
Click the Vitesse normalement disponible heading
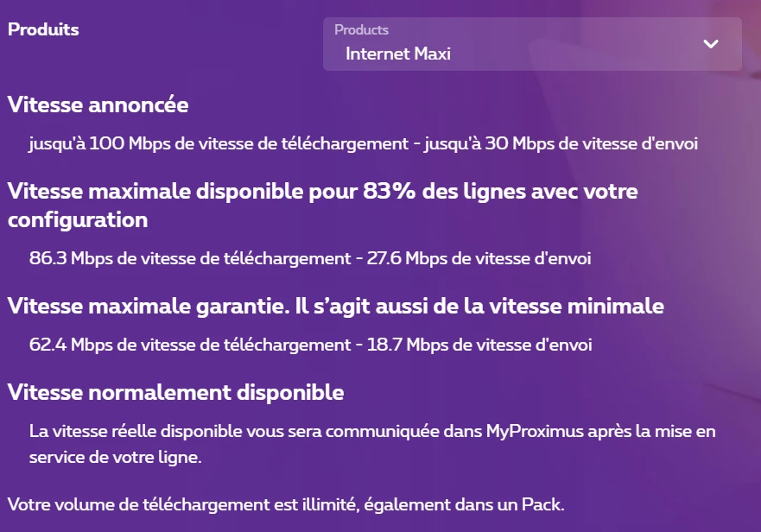click(175, 393)
